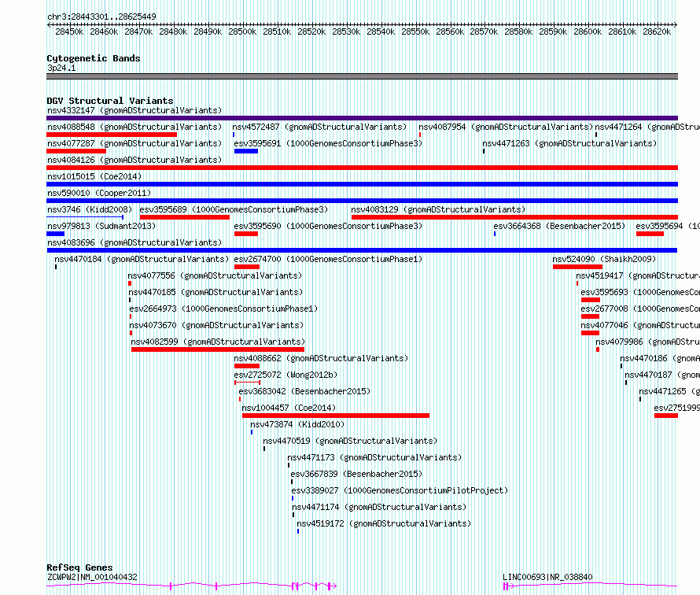Click the nsv524090 red bar
The width and height of the screenshot is (700, 595).
pyautogui.click(x=577, y=267)
